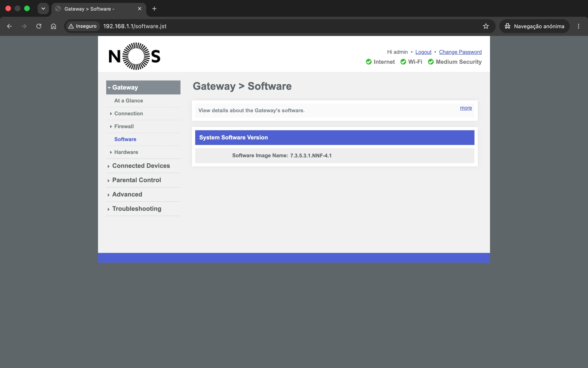This screenshot has height=368, width=588.
Task: Expand the Troubleshooting section
Action: pyautogui.click(x=137, y=209)
